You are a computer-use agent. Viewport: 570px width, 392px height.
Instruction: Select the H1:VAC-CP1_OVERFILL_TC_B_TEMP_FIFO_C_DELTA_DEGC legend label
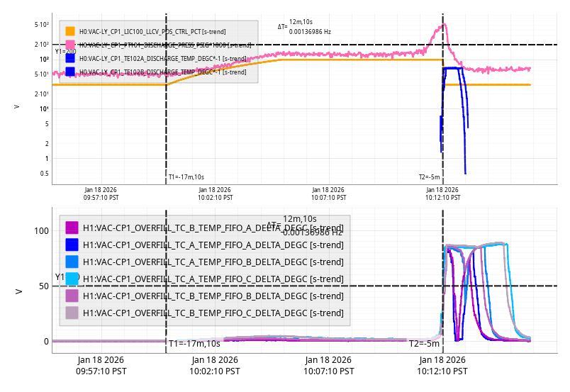click(x=213, y=313)
